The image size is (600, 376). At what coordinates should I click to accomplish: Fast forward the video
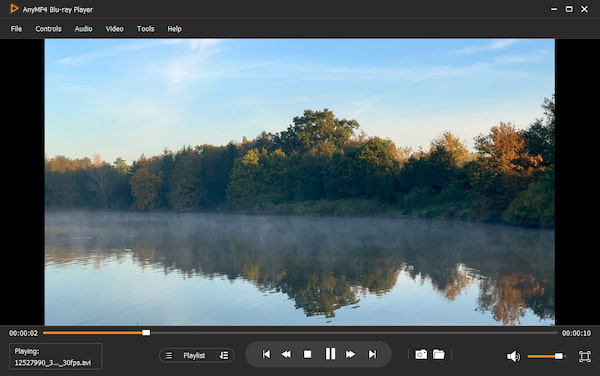[x=350, y=354]
